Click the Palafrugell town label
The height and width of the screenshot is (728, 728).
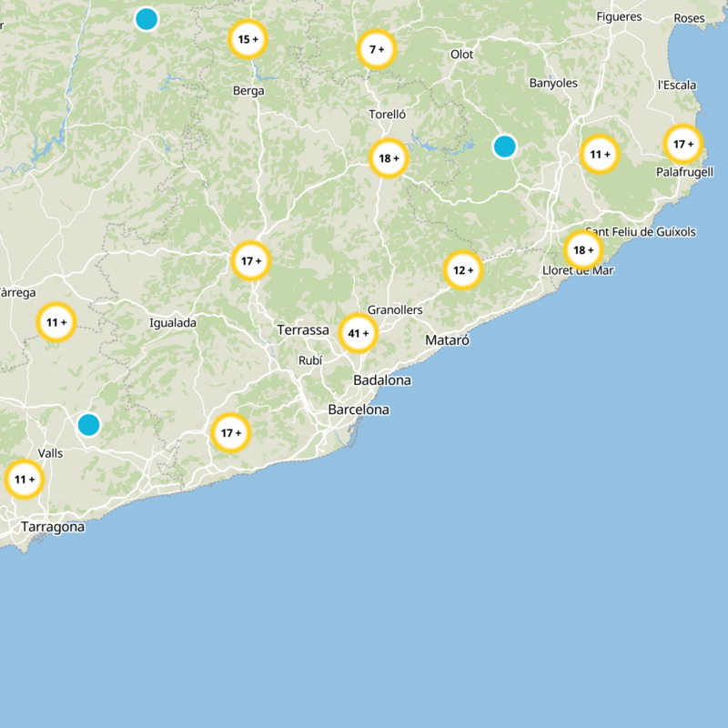pos(684,172)
